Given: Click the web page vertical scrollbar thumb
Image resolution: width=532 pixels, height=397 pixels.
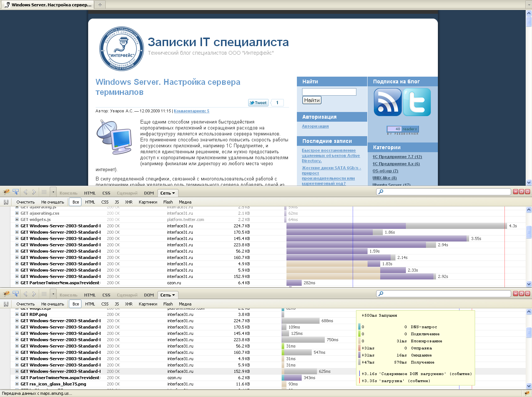Looking at the screenshot, I should [x=529, y=22].
